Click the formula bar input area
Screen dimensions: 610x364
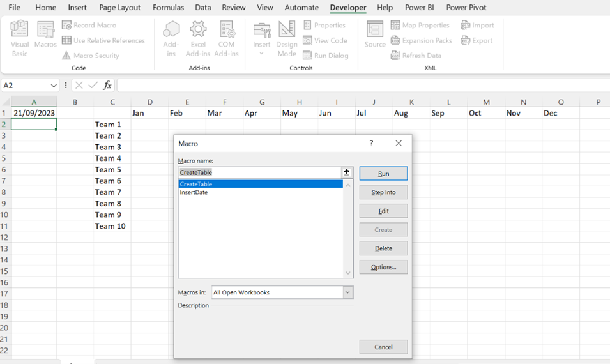[x=363, y=85]
